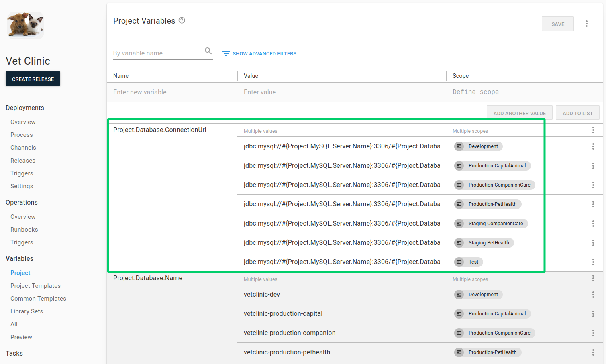Switch to Runbooks under Operations

point(24,229)
